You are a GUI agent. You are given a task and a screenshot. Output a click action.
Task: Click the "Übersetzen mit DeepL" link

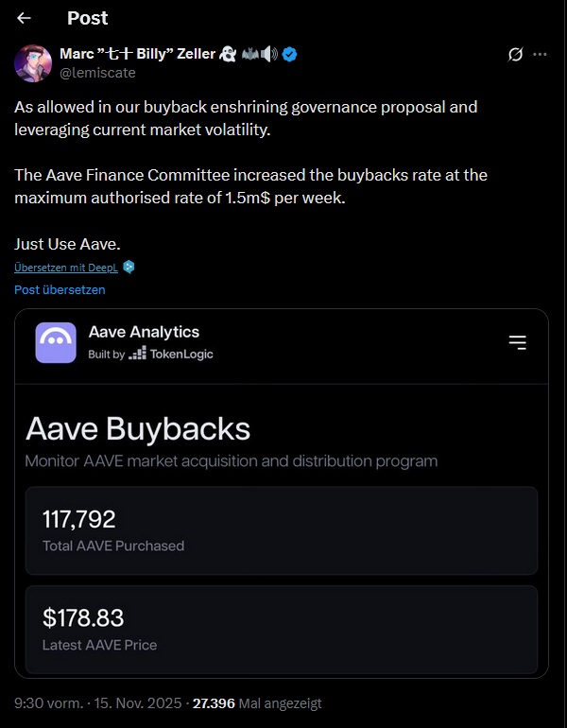click(x=67, y=268)
